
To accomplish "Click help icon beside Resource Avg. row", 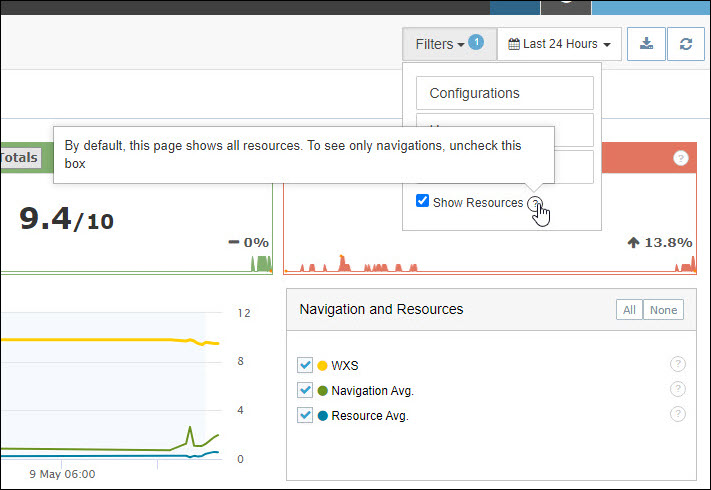I will [678, 414].
